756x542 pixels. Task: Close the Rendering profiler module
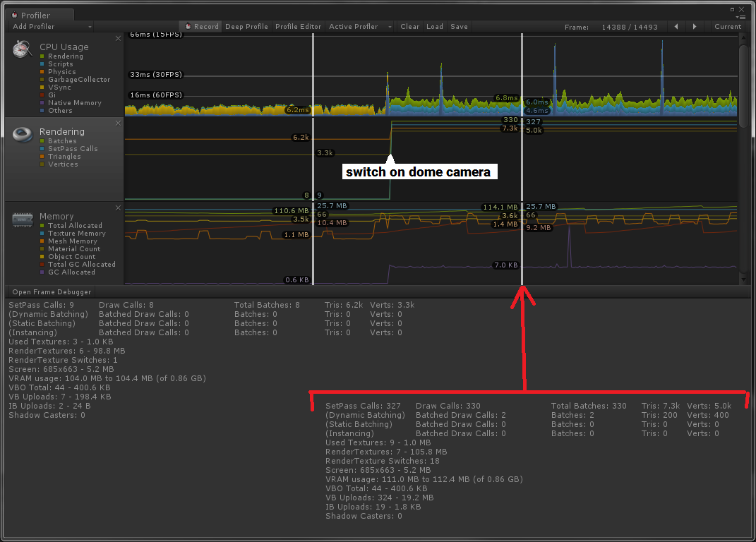point(118,123)
